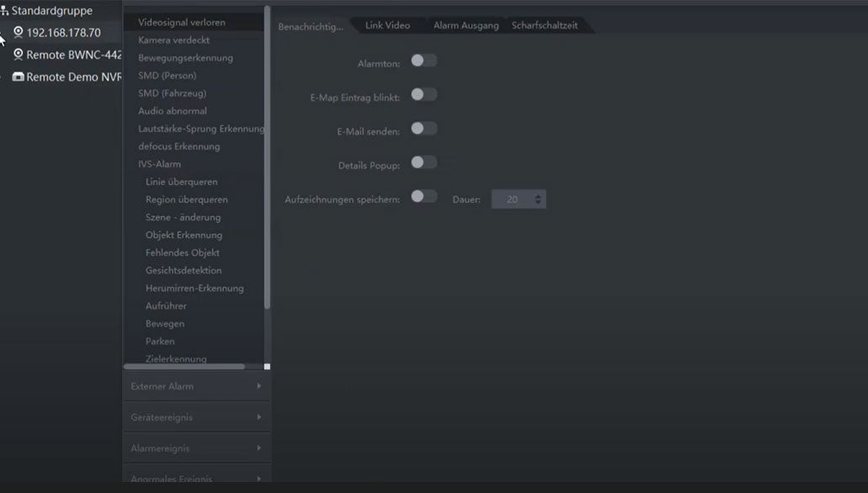The height and width of the screenshot is (493, 868).
Task: Expand the Geräteereignis section
Action: pyautogui.click(x=196, y=417)
